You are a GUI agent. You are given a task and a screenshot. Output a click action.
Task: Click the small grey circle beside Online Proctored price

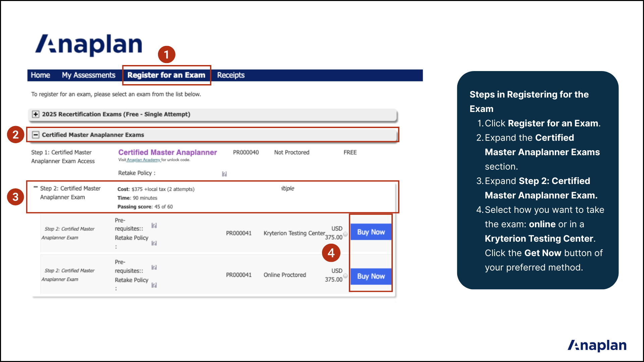click(x=345, y=276)
